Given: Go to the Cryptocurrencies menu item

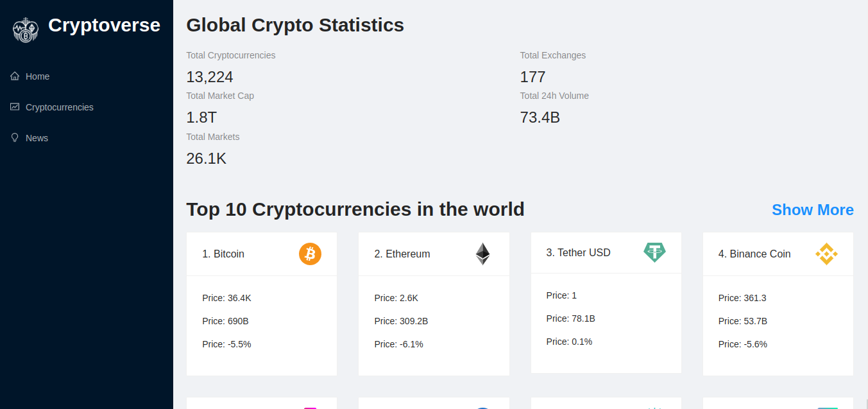Looking at the screenshot, I should (x=60, y=107).
